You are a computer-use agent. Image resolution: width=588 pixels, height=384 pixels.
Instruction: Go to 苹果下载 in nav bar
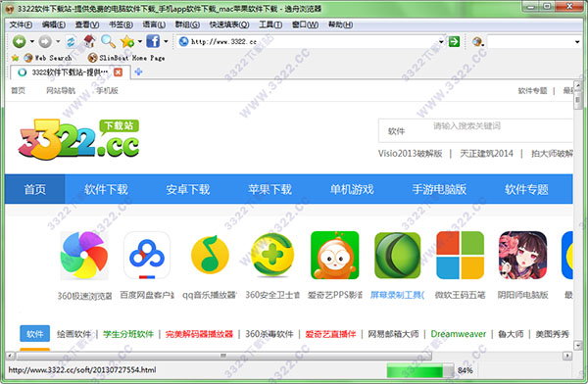click(x=269, y=189)
